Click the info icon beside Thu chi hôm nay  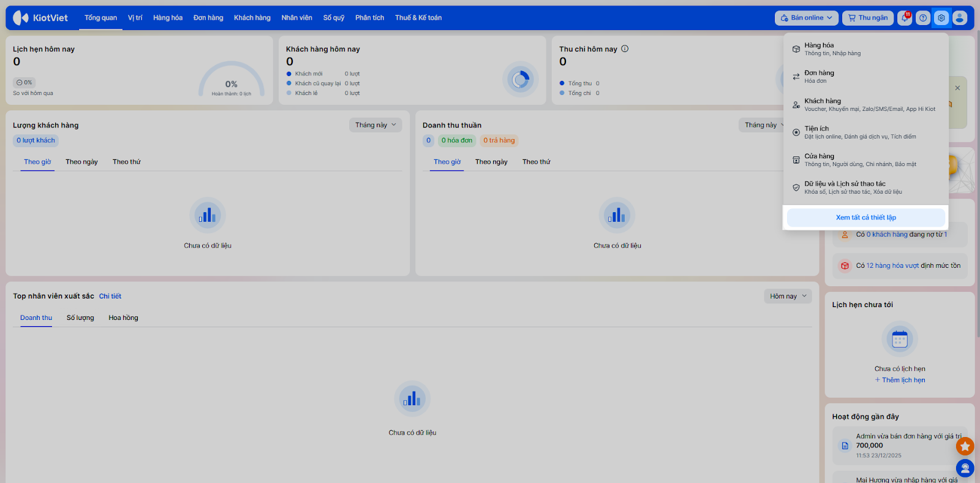pyautogui.click(x=625, y=49)
